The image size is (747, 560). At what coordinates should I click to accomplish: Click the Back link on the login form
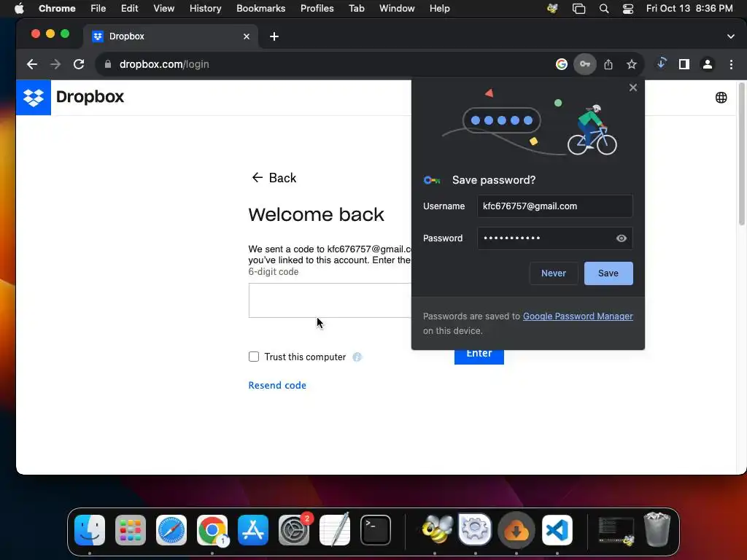tap(274, 178)
